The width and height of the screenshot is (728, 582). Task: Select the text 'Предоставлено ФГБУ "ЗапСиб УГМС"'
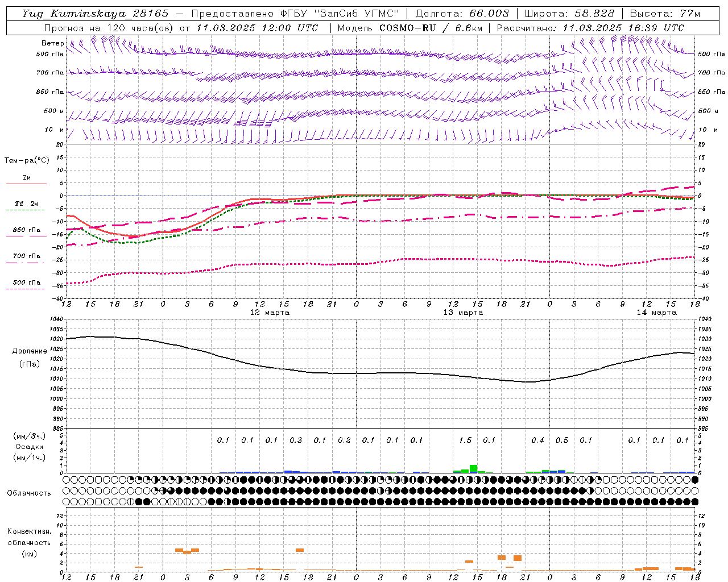coord(295,14)
